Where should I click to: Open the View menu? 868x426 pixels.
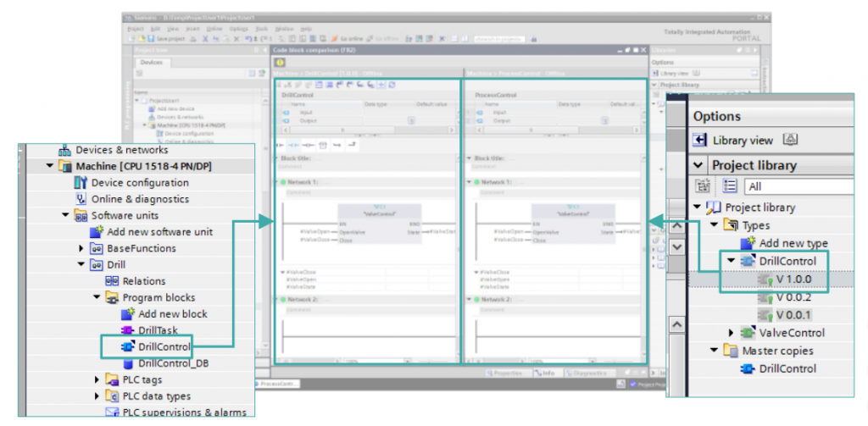(173, 28)
